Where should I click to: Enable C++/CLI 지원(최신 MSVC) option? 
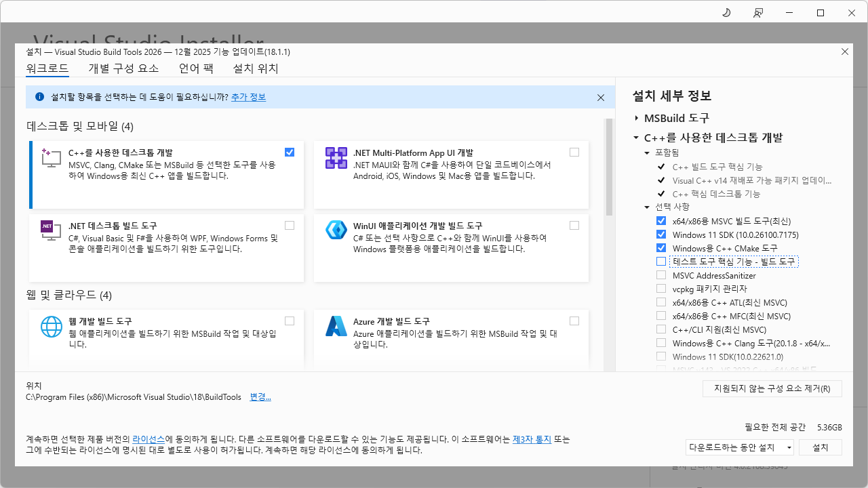coord(661,329)
